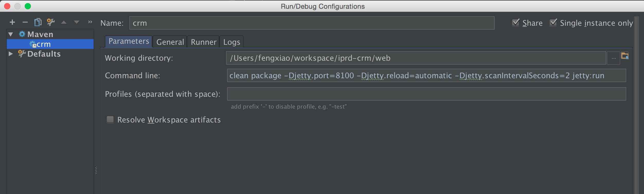Browse Maven projects folder icon
The image size is (644, 194).
(x=625, y=56)
